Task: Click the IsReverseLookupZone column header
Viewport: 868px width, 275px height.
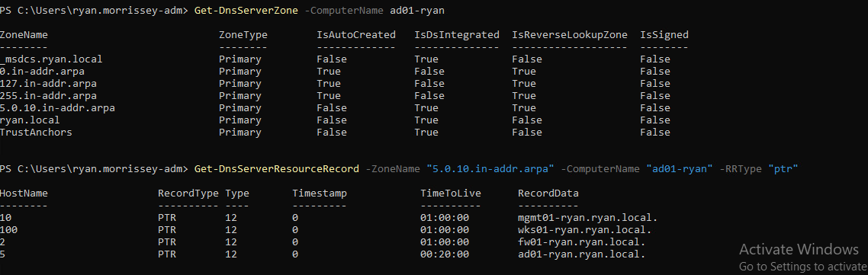Action: pyautogui.click(x=570, y=35)
